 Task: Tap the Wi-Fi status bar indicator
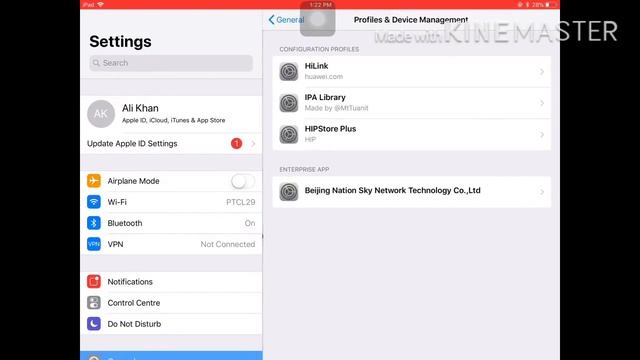pos(100,4)
